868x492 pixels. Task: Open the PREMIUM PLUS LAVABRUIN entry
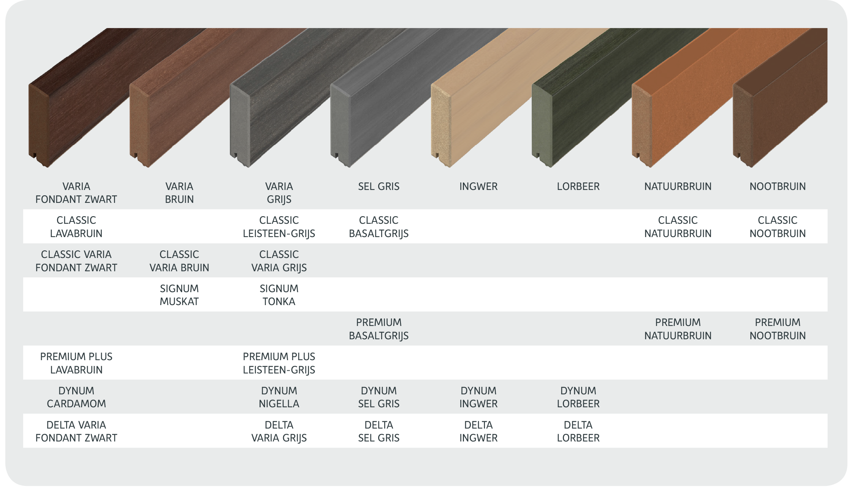(76, 363)
